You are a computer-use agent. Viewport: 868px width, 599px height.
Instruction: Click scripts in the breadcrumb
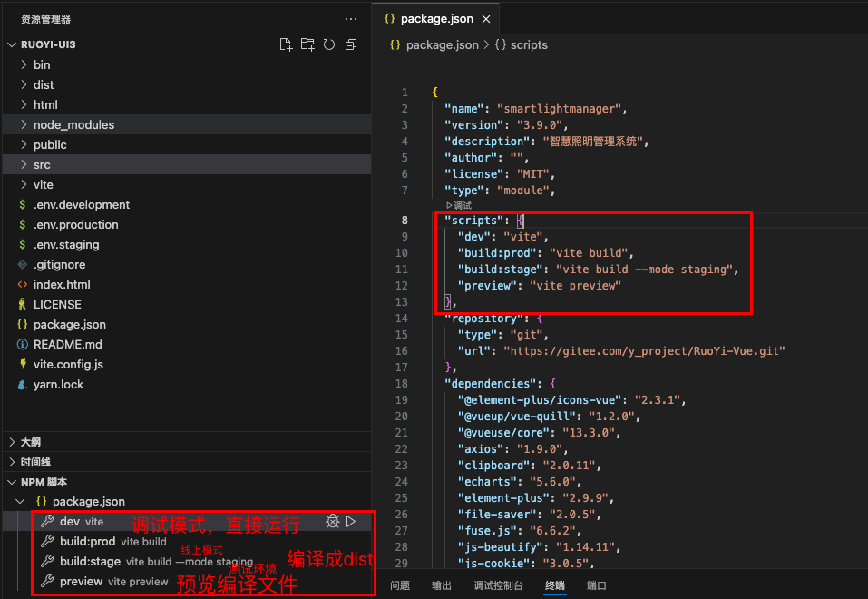tap(529, 44)
